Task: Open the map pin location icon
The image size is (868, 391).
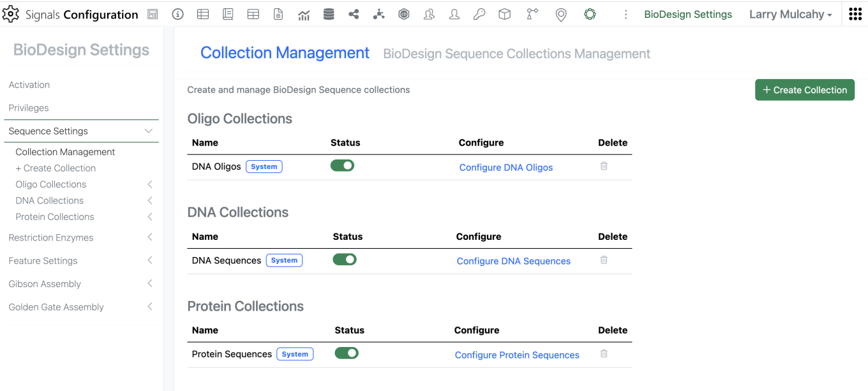Action: tap(561, 14)
